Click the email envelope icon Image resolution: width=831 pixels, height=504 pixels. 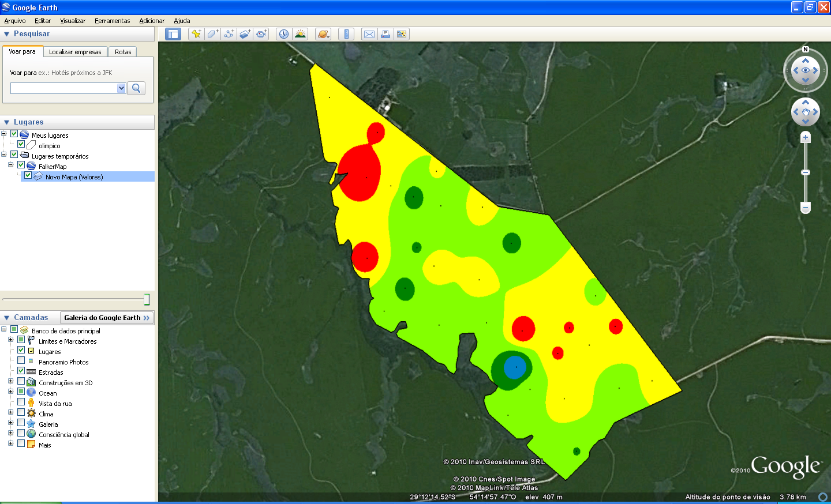click(369, 34)
